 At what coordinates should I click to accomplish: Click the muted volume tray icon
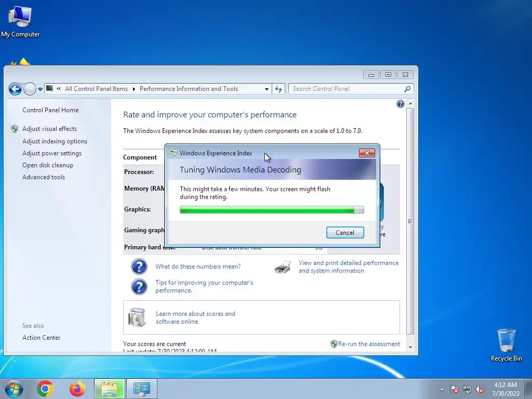click(x=480, y=390)
